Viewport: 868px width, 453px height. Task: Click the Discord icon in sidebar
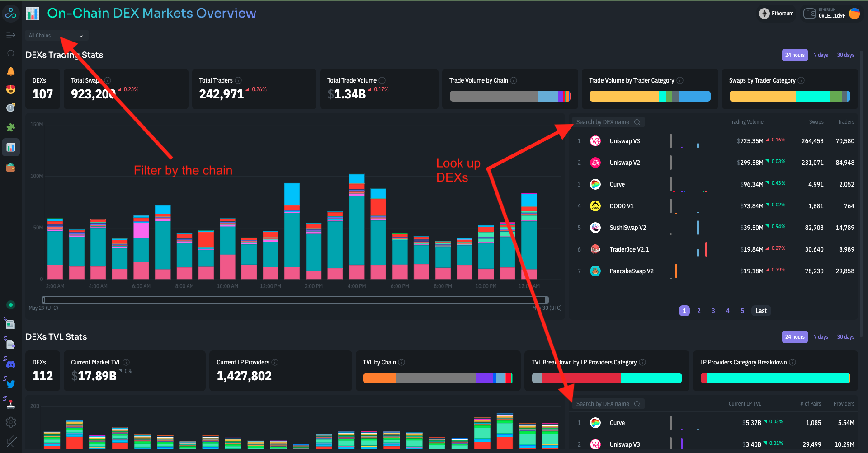click(11, 364)
